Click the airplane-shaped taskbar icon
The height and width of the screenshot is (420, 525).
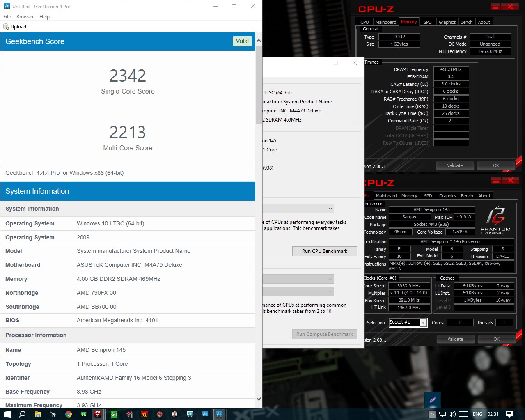pos(53,414)
